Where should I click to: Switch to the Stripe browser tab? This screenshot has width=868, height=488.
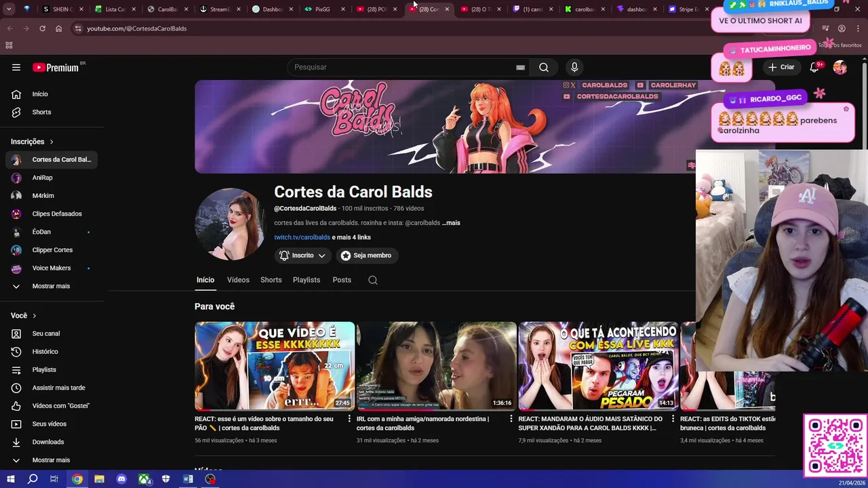(x=684, y=9)
